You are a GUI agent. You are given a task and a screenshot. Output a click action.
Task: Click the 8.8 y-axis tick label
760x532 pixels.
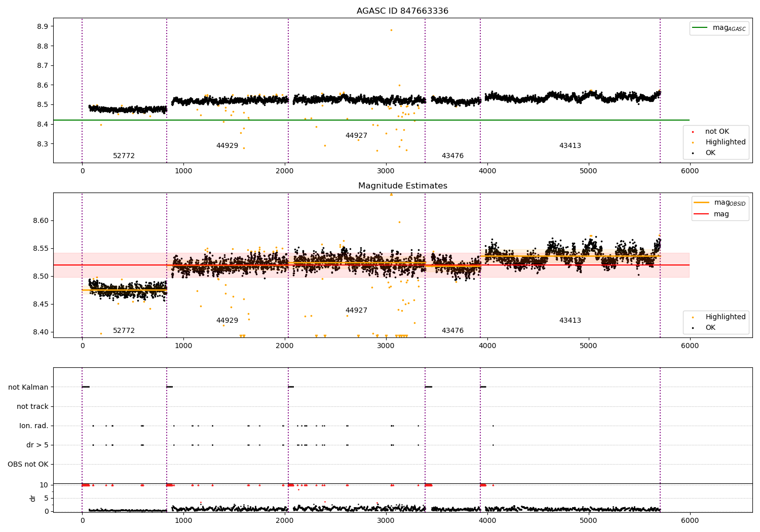pyautogui.click(x=43, y=46)
